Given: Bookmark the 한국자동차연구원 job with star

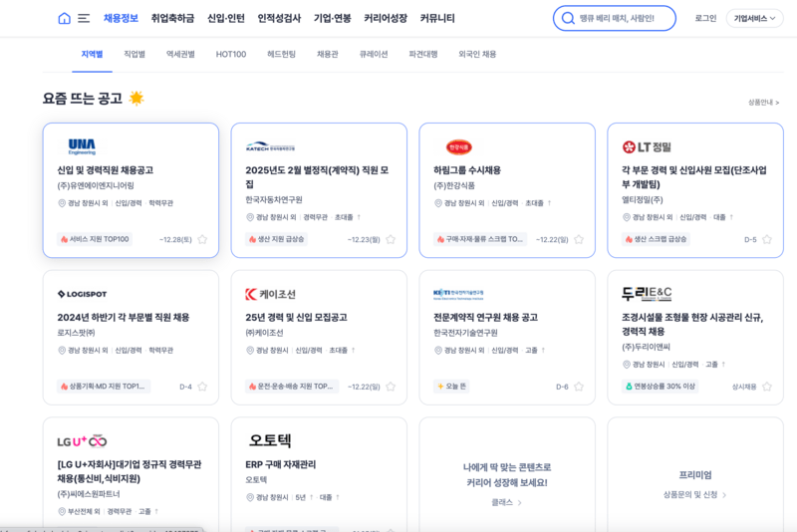Looking at the screenshot, I should coord(391,239).
